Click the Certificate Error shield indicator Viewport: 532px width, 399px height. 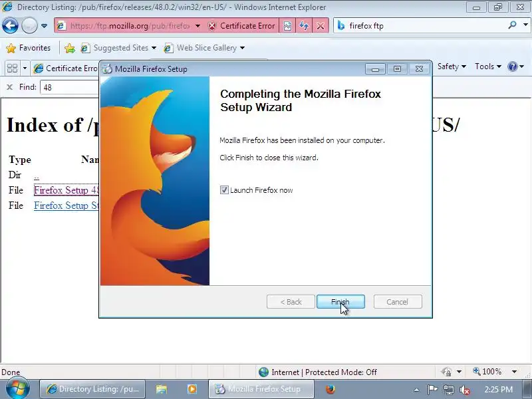point(241,26)
